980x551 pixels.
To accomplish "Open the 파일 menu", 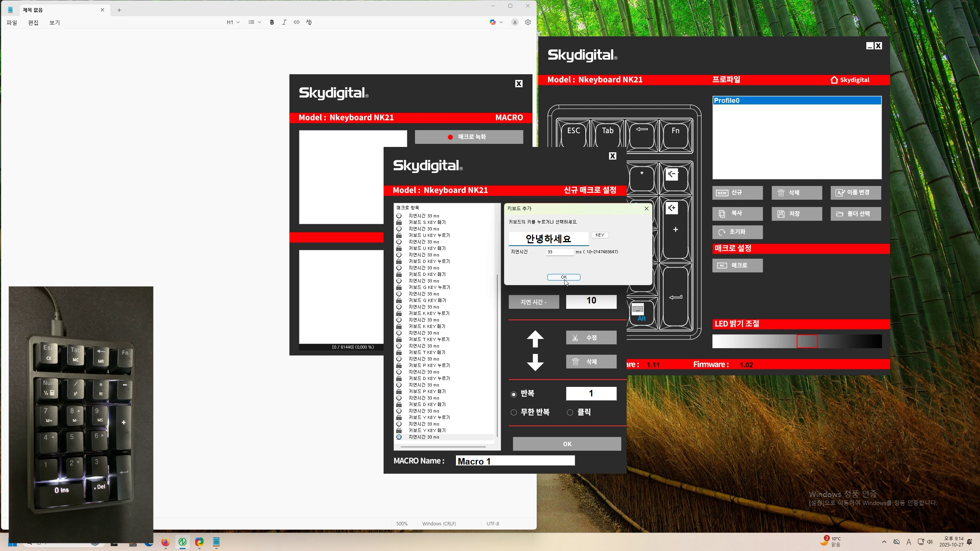I will (x=12, y=23).
